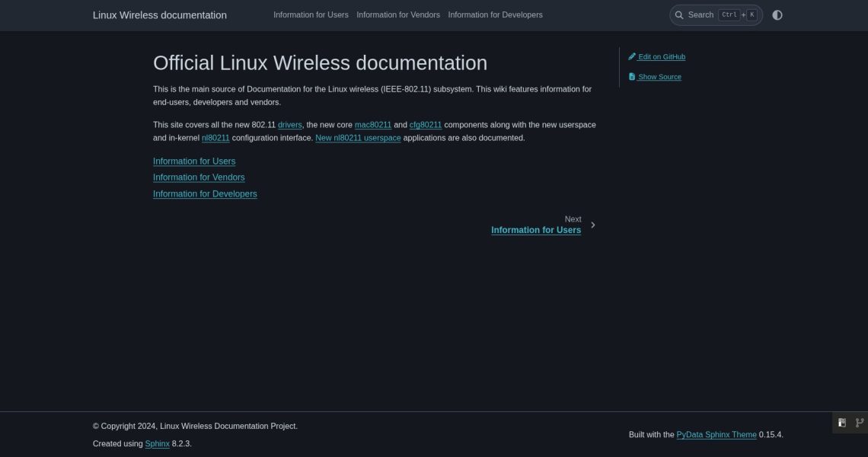The width and height of the screenshot is (868, 457).
Task: Open the Edit on GitHub link
Action: [661, 56]
